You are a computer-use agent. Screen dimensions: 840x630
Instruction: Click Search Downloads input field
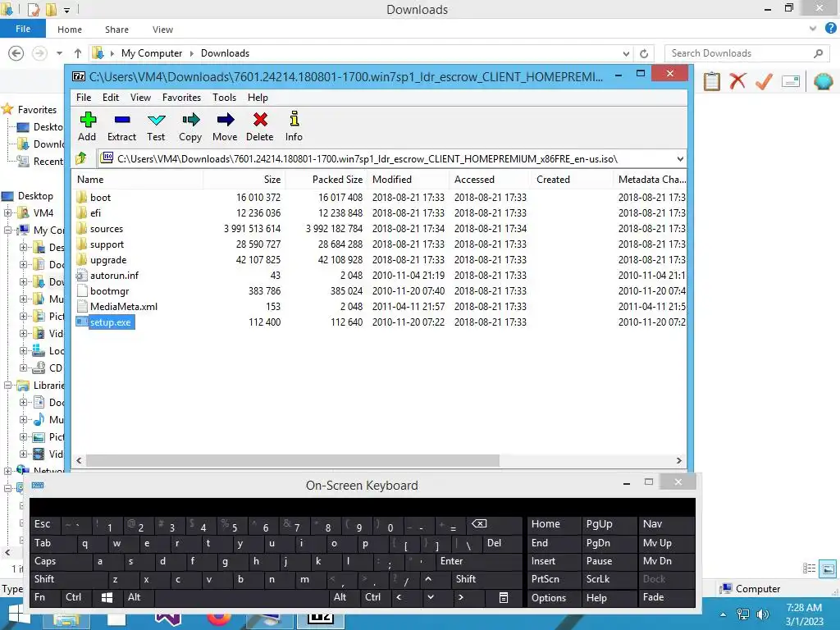point(747,53)
